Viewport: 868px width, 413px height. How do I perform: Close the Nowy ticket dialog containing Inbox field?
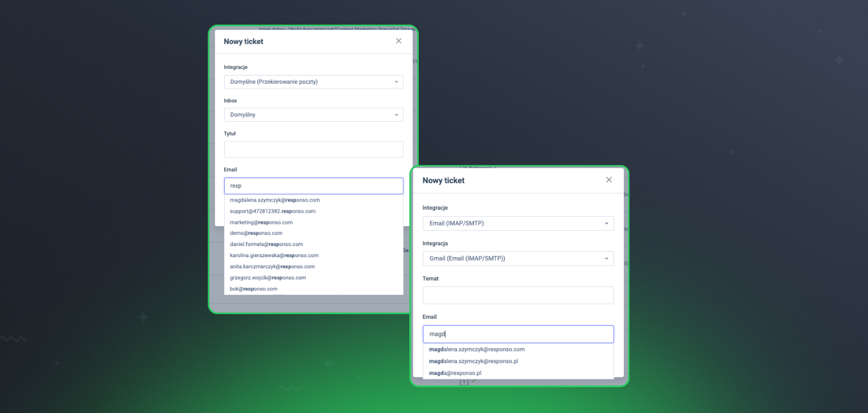399,41
